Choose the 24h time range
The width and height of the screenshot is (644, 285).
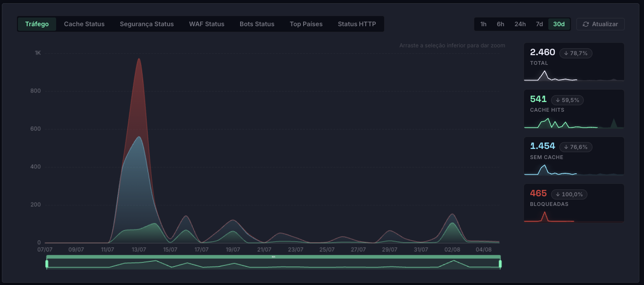click(x=520, y=24)
